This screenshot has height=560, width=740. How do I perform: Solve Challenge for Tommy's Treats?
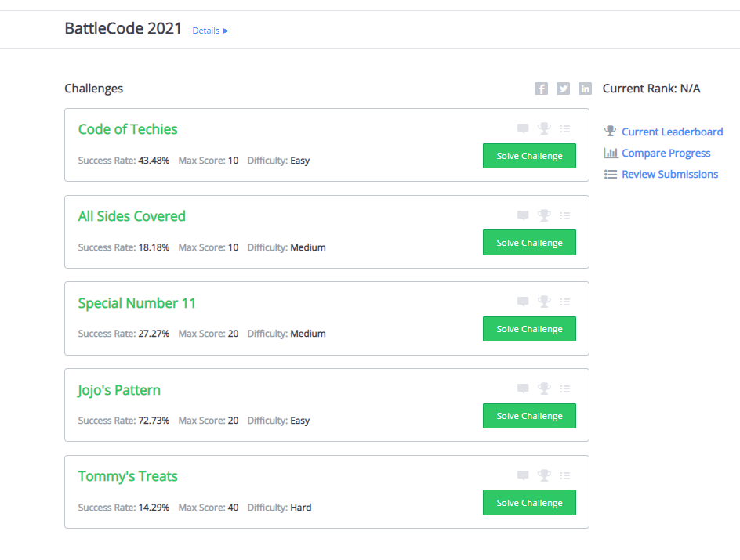(x=529, y=503)
